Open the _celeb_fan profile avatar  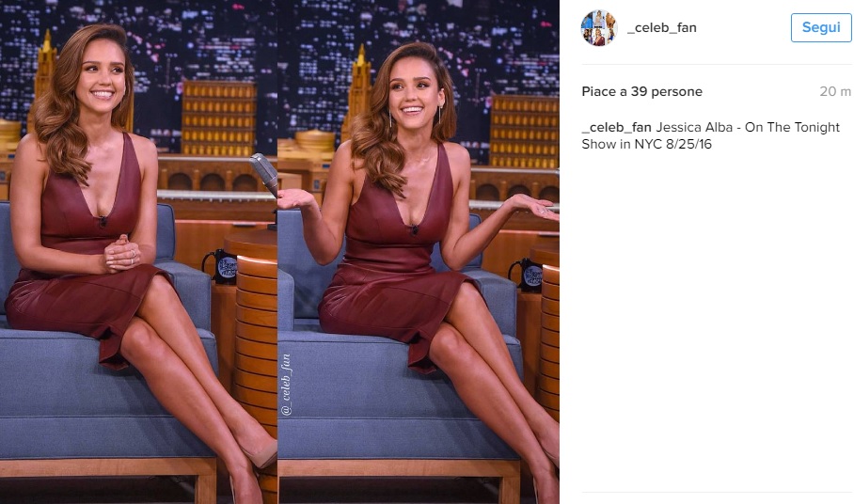pos(598,28)
